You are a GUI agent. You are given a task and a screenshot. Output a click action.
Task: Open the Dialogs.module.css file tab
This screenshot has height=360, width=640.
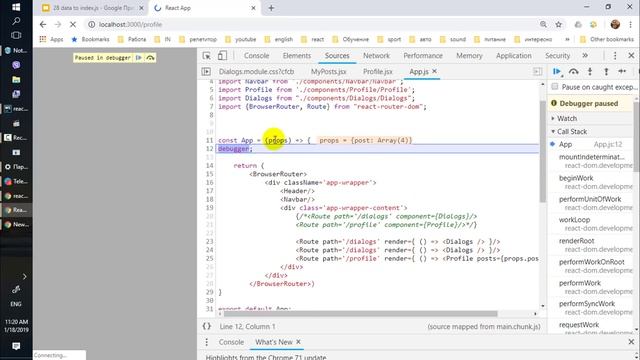coord(256,72)
